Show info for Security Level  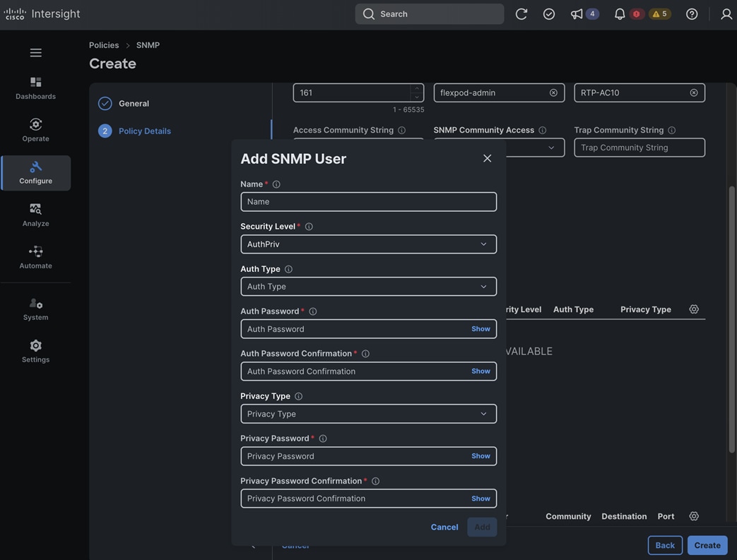coord(309,227)
